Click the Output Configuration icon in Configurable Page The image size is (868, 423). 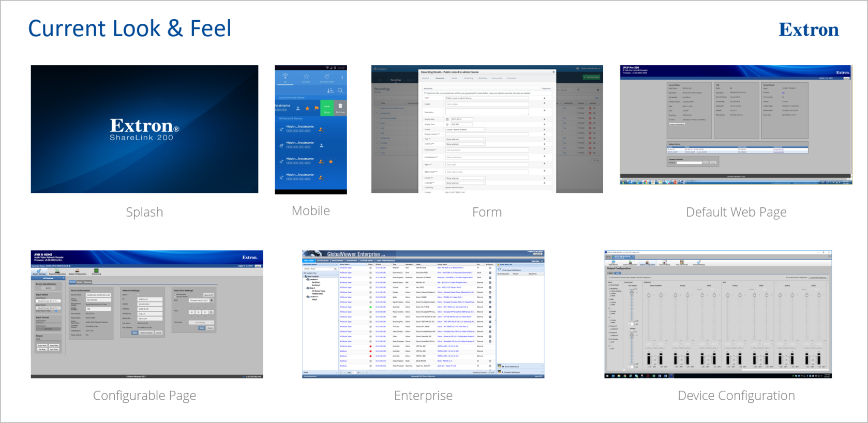pyautogui.click(x=78, y=271)
